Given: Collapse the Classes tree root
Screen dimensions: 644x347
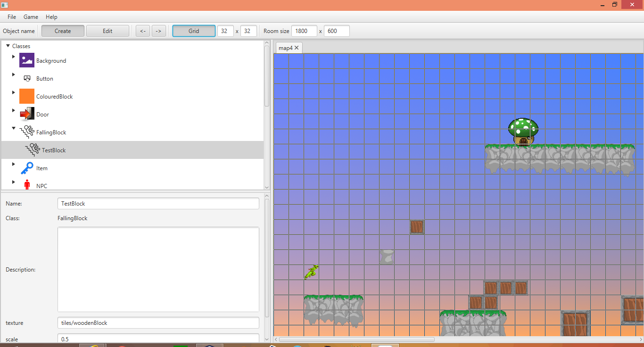Looking at the screenshot, I should (x=8, y=46).
